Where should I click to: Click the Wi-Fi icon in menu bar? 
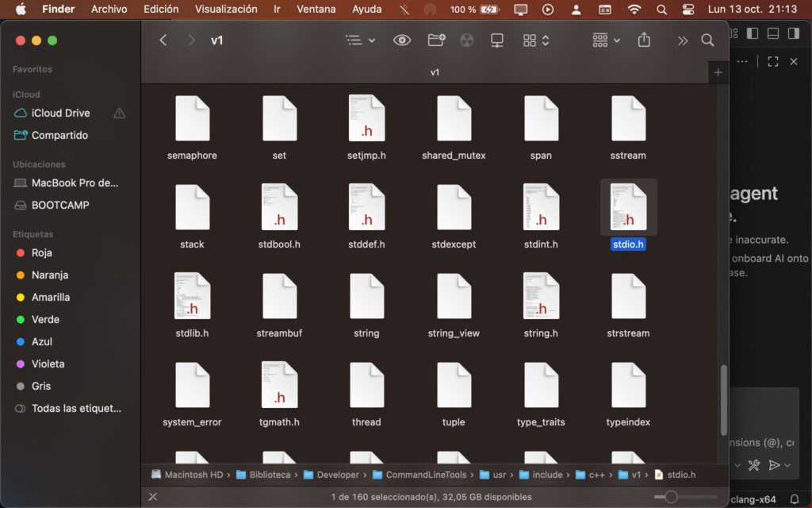[634, 10]
